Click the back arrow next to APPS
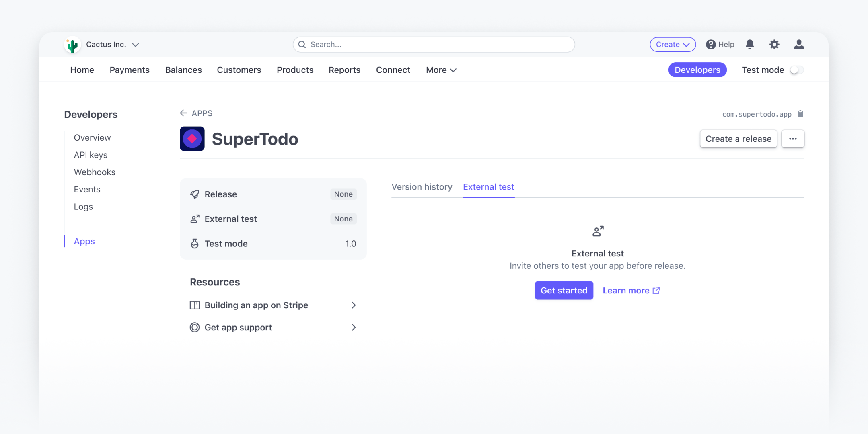The height and width of the screenshot is (434, 868). [x=183, y=113]
